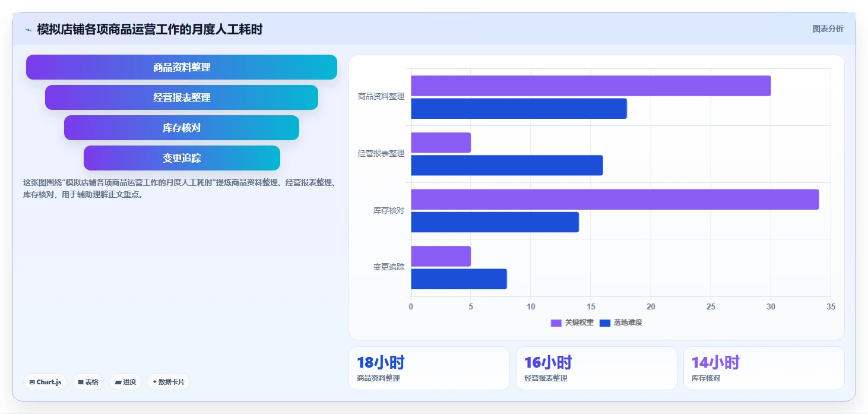Click the blue 库存核对 落地难度 bar
This screenshot has width=868, height=414.
(495, 222)
